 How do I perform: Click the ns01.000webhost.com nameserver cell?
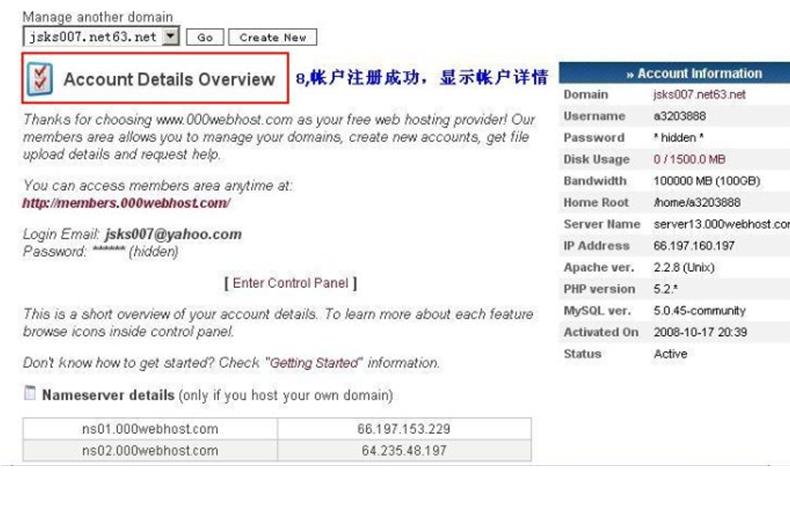pyautogui.click(x=150, y=429)
